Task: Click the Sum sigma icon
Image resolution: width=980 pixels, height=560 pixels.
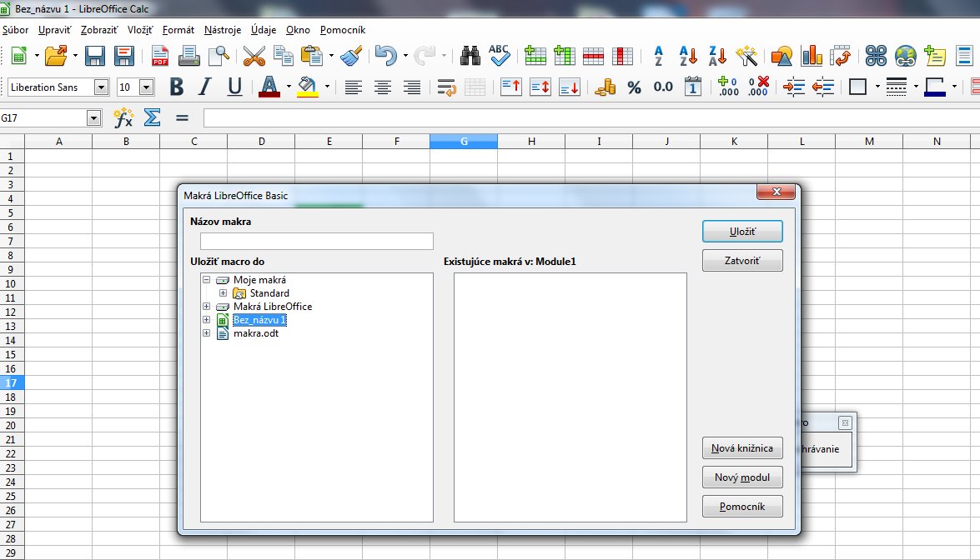Action: click(152, 117)
